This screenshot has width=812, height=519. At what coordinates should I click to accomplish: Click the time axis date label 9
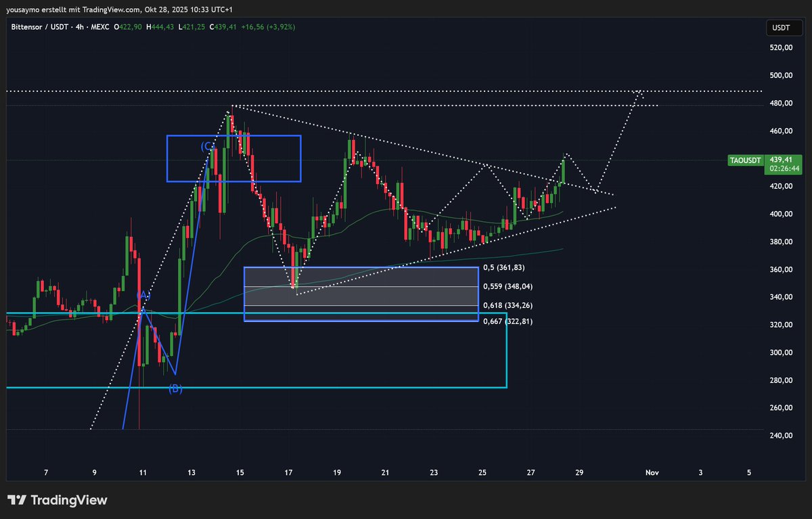(x=94, y=472)
